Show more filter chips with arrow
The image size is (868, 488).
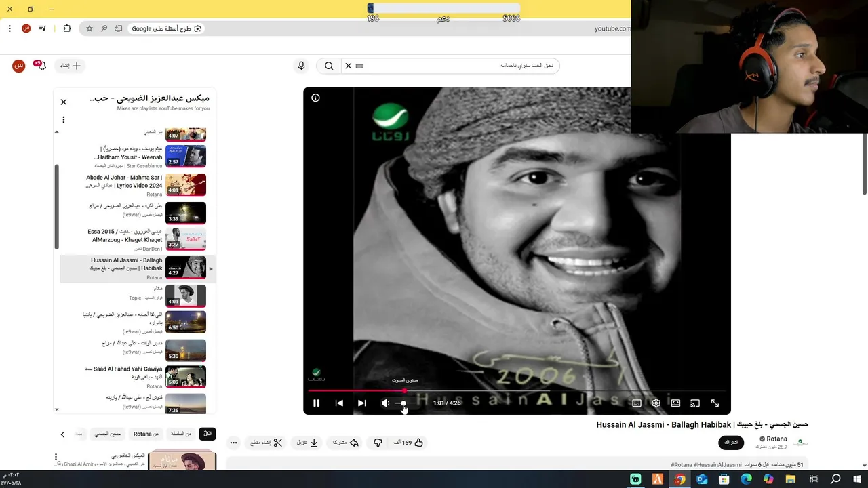(x=62, y=434)
